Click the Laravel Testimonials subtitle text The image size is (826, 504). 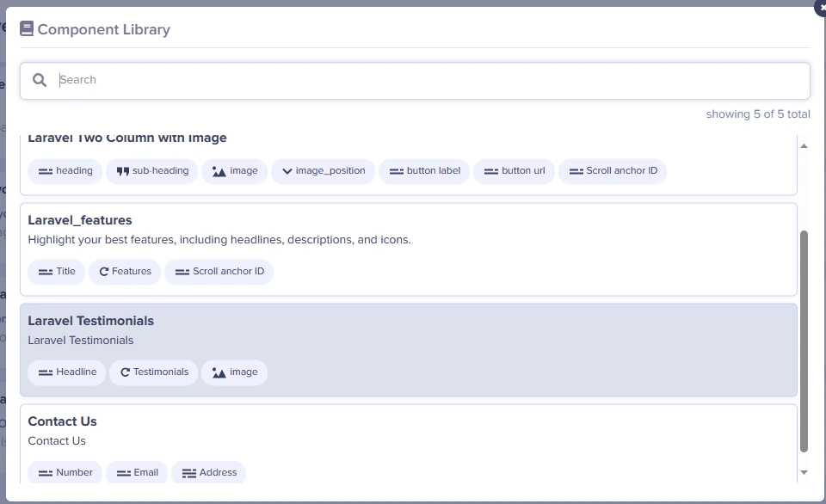[81, 341]
